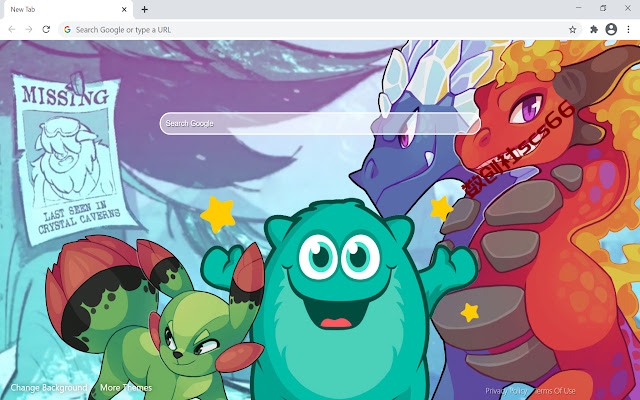
Task: Bookmark this tab with the star icon
Action: (x=573, y=29)
